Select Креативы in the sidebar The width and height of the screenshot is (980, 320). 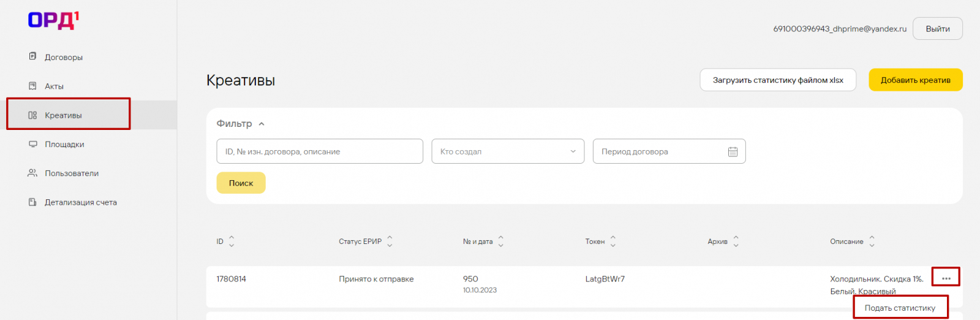point(63,115)
